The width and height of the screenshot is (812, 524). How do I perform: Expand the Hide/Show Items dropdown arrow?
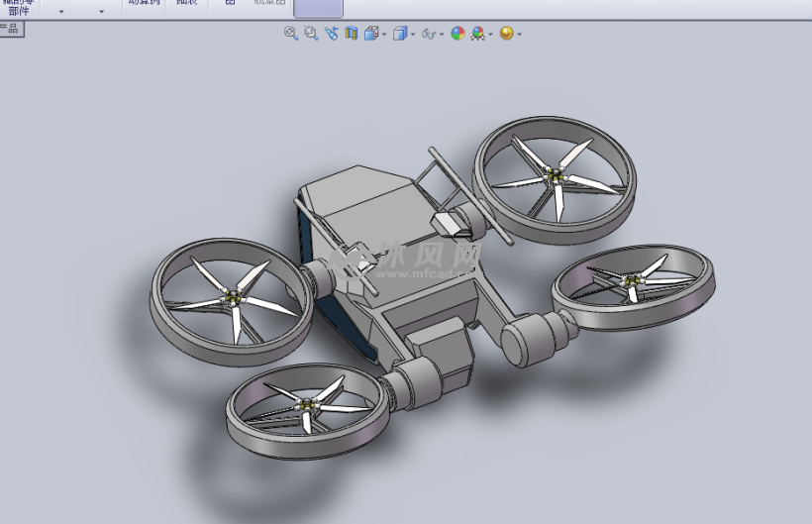[441, 34]
